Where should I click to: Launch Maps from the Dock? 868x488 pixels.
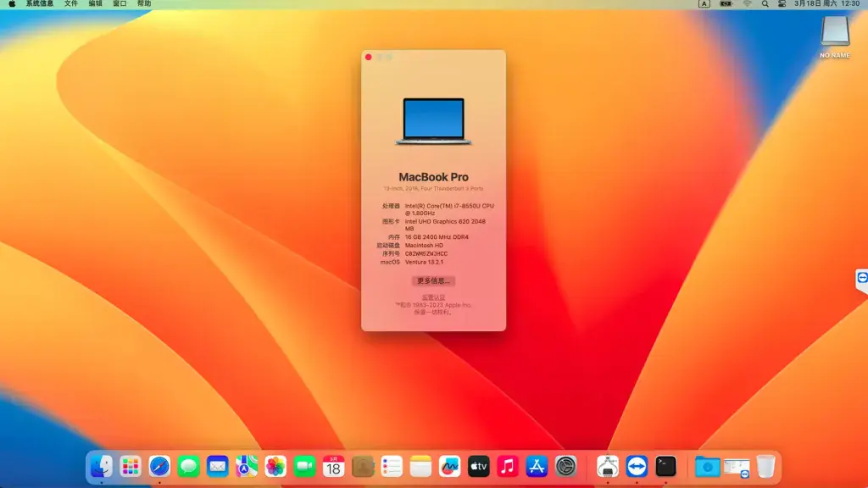(x=247, y=467)
